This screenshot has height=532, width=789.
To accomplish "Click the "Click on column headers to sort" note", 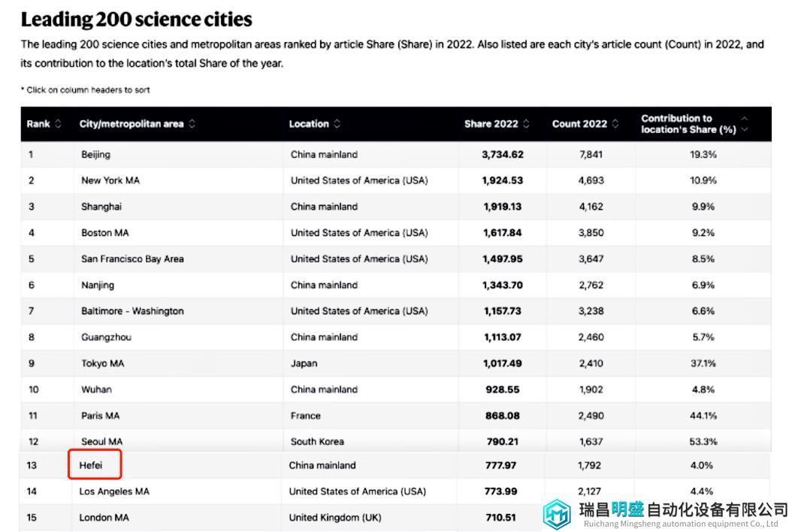I will coord(86,90).
